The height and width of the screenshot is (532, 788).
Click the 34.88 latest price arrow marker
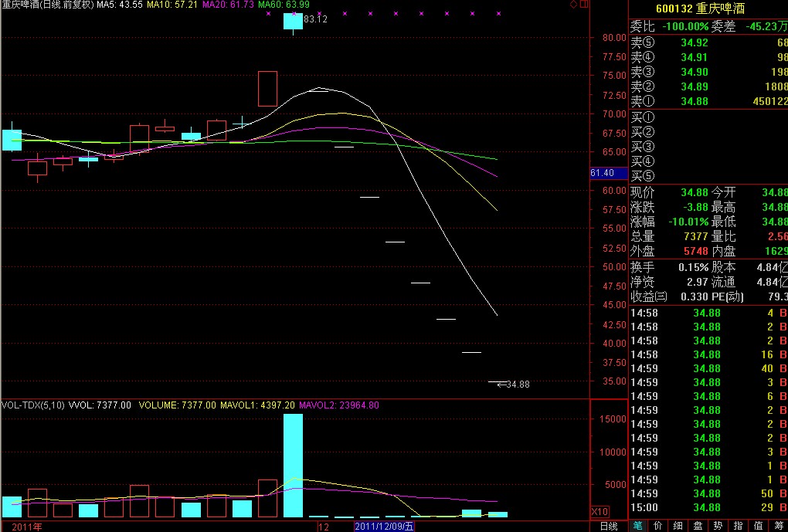(512, 384)
